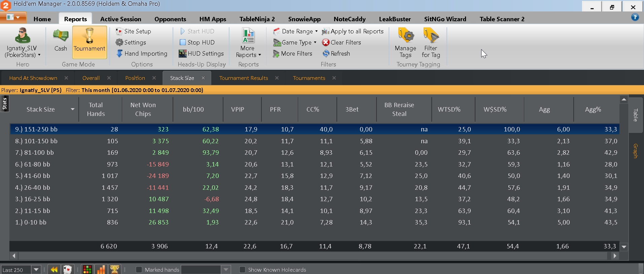This screenshot has width=644, height=274.
Task: Open More Filters
Action: 293,54
